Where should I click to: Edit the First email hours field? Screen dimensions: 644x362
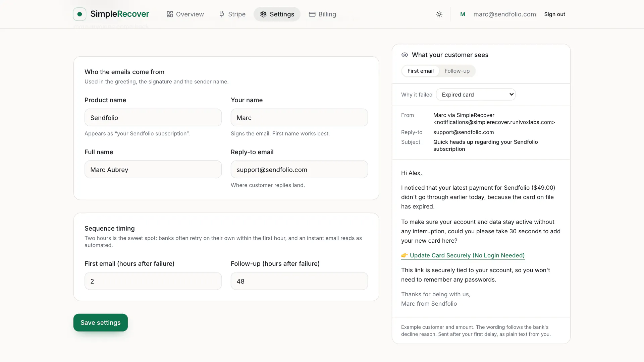pyautogui.click(x=153, y=281)
